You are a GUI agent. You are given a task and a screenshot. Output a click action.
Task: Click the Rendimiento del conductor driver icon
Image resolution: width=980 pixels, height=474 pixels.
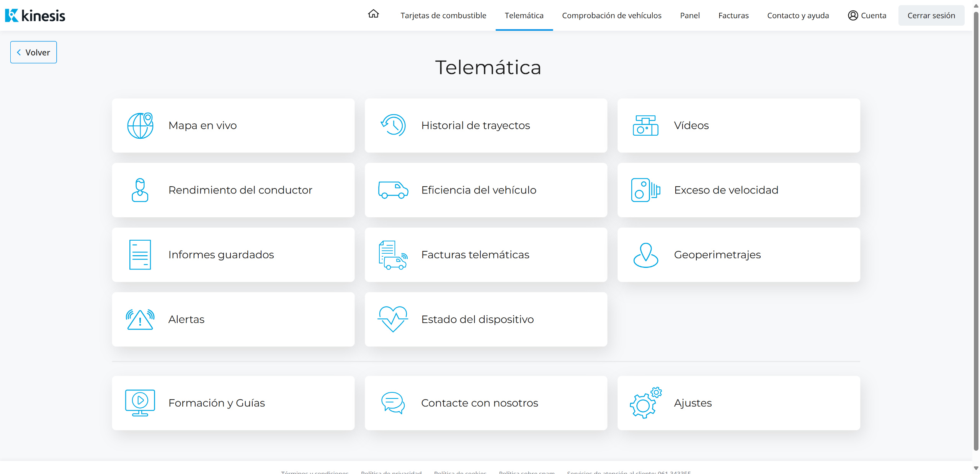(x=140, y=190)
